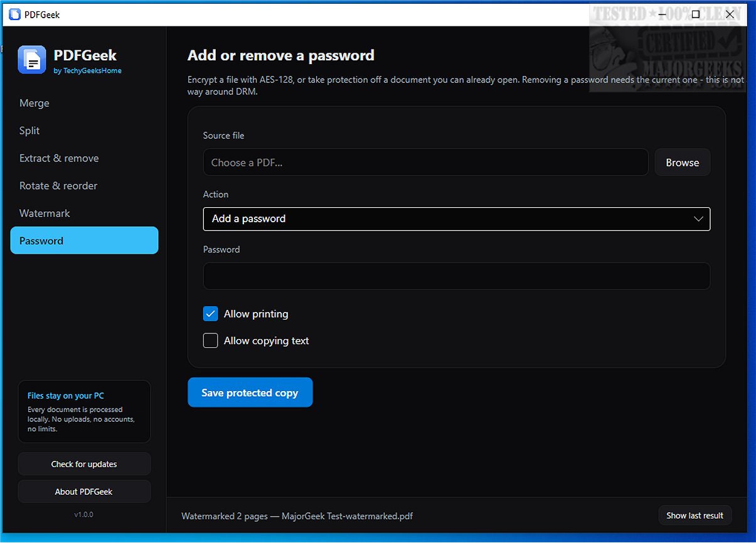Close the PDFGeek window
This screenshot has height=543, width=756.
730,14
